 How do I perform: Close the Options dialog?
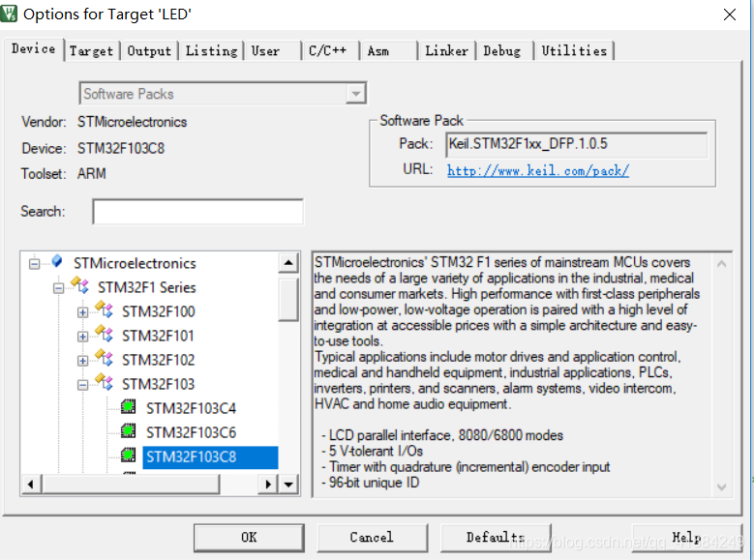(x=730, y=15)
